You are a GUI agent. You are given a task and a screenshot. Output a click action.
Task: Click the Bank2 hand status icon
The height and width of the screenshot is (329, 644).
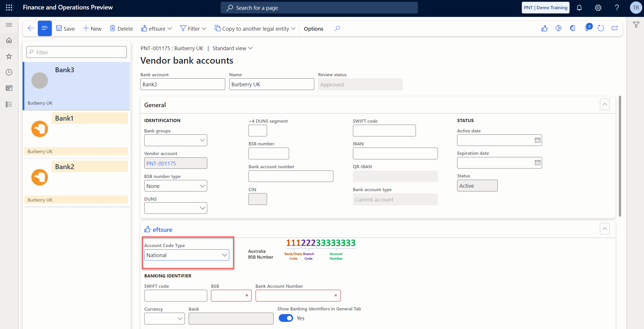pyautogui.click(x=39, y=177)
